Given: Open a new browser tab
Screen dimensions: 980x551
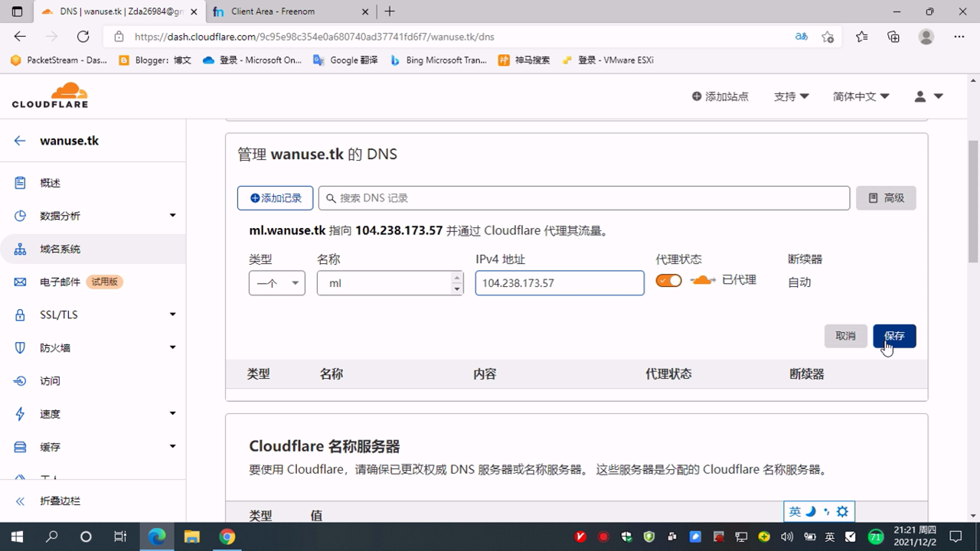Looking at the screenshot, I should tap(390, 11).
